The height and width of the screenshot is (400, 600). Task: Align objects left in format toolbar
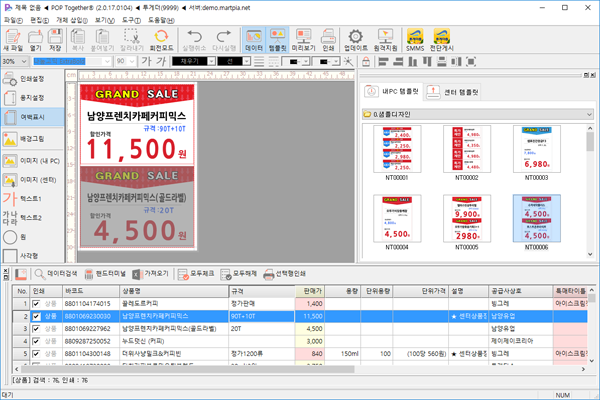pos(383,61)
